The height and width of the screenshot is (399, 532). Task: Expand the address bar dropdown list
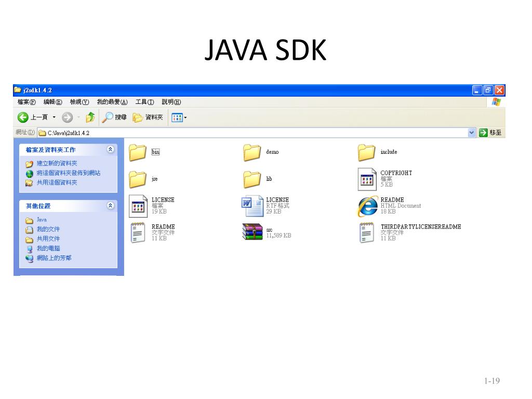tap(471, 132)
